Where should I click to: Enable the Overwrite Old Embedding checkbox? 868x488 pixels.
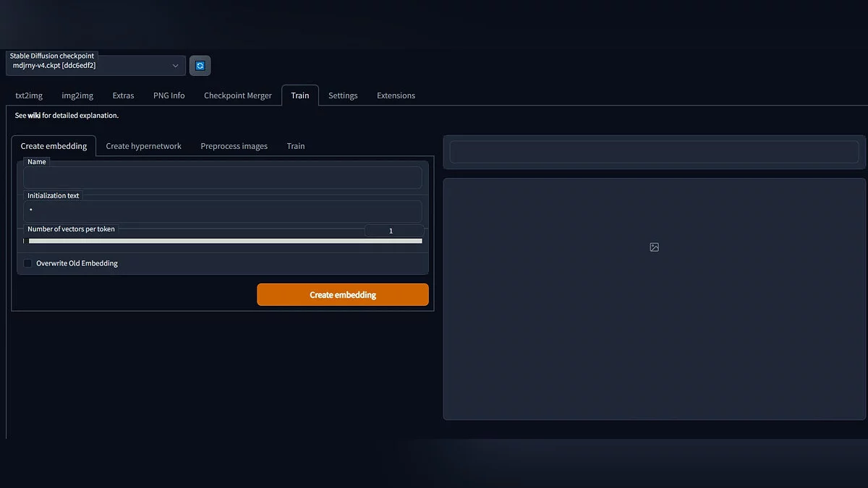coord(28,263)
